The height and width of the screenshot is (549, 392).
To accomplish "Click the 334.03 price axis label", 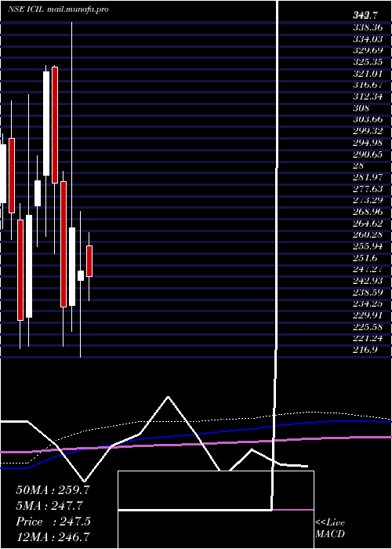I will click(x=368, y=39).
